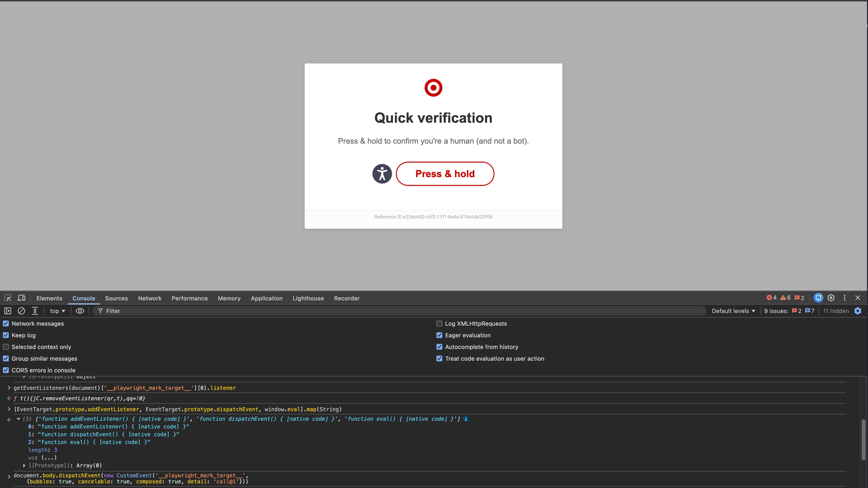This screenshot has height=488, width=868.
Task: Toggle CORS errors in console checkbox
Action: [x=6, y=370]
